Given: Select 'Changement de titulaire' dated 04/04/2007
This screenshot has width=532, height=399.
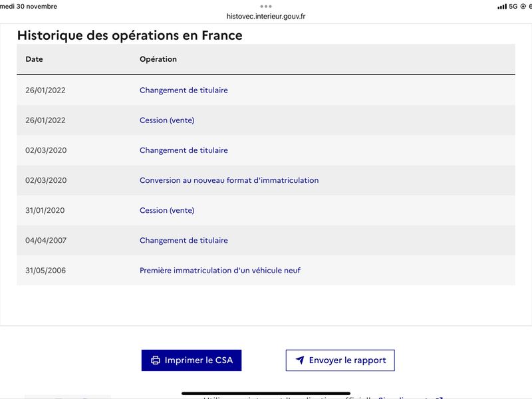Looking at the screenshot, I should pyautogui.click(x=184, y=240).
